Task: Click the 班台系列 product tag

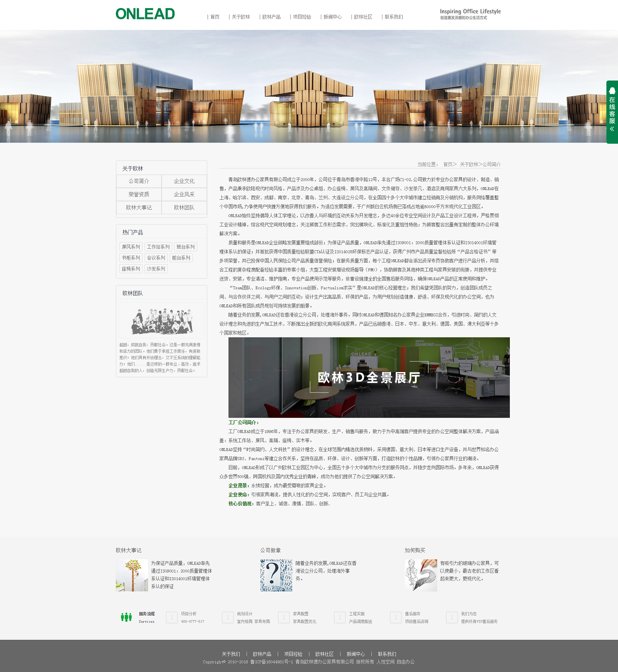Action: (185, 247)
